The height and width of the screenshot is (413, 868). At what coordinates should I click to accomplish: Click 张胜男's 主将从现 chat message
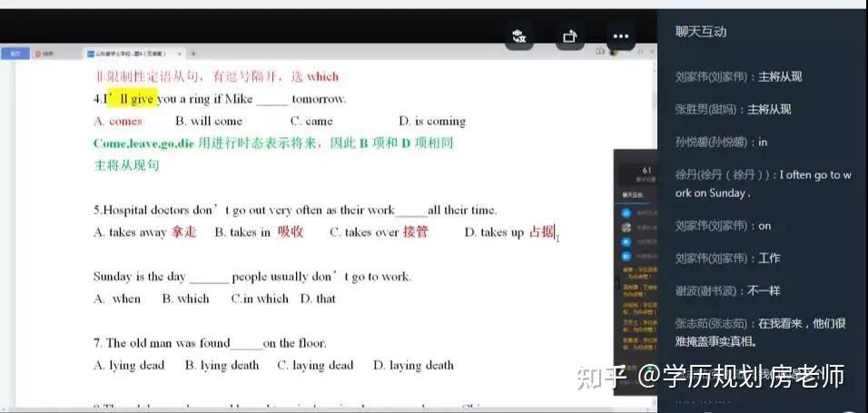coord(733,109)
